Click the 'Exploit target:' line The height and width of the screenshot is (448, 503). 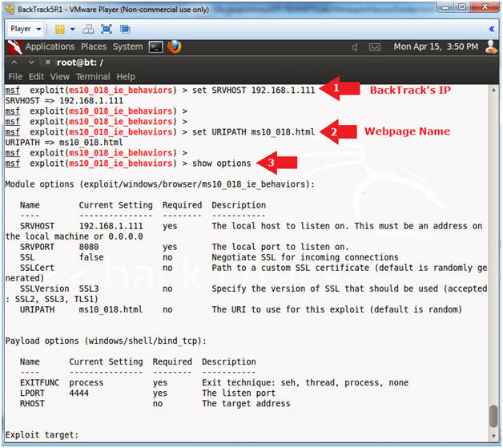click(42, 435)
